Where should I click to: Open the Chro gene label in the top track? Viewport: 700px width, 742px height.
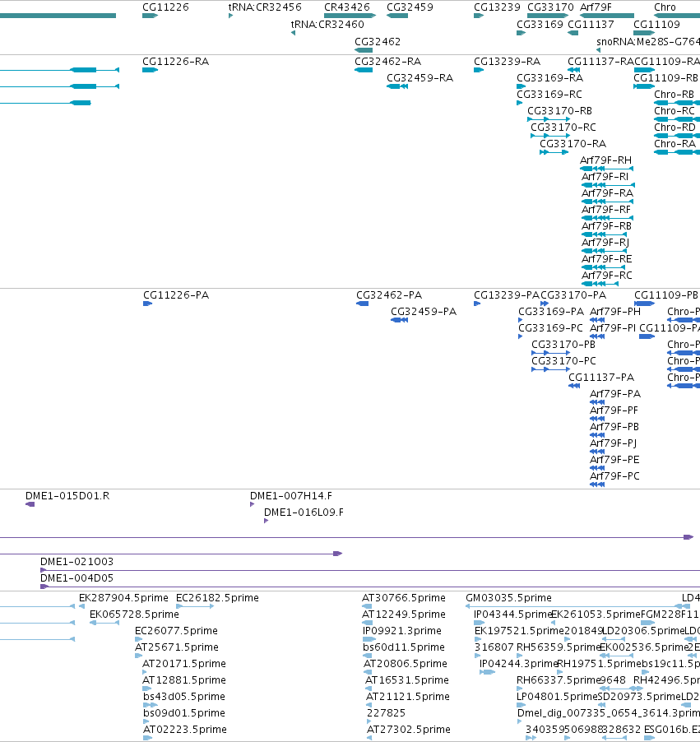coord(665,7)
